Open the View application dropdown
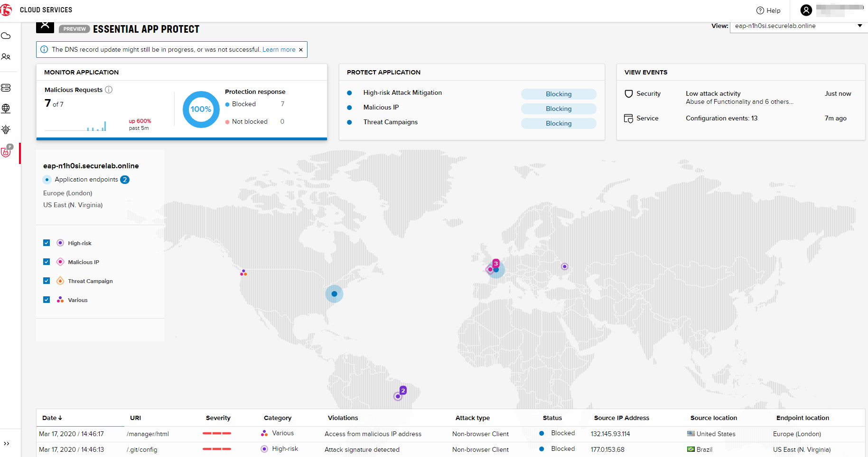 point(798,26)
